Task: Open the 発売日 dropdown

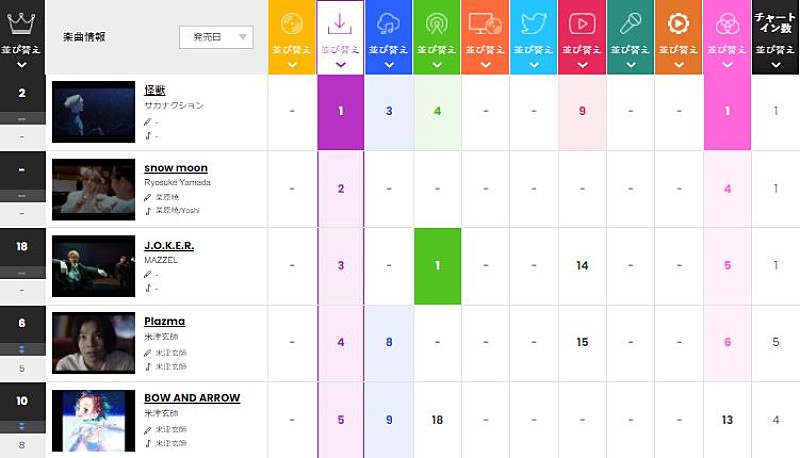Action: pyautogui.click(x=216, y=37)
